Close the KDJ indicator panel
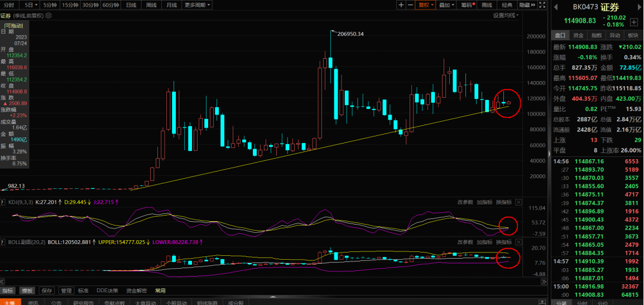The width and height of the screenshot is (644, 305). (519, 202)
